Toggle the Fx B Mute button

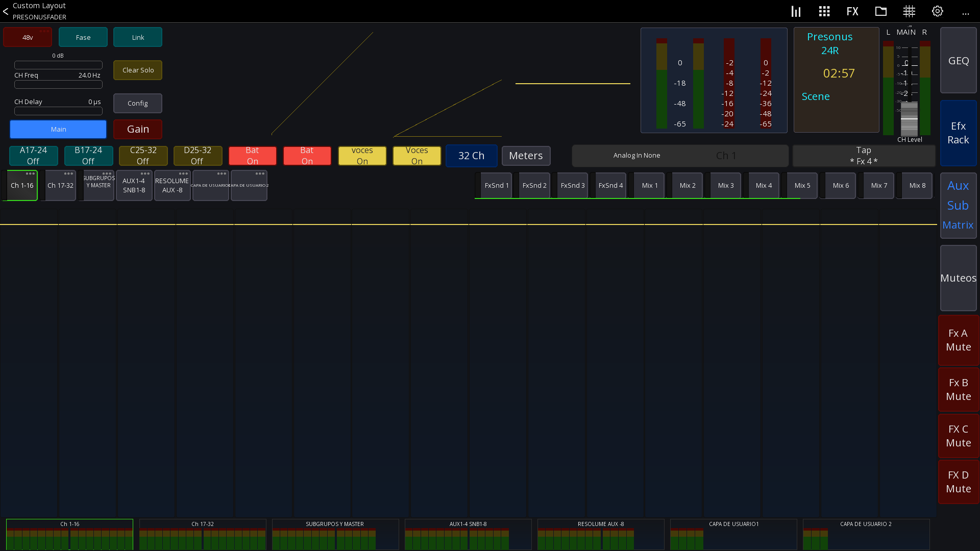pos(958,390)
